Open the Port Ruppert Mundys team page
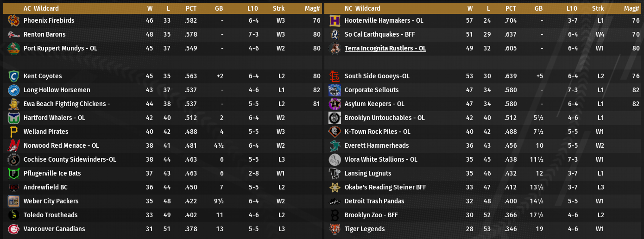Screen dimensions: 644x239 click(60, 48)
